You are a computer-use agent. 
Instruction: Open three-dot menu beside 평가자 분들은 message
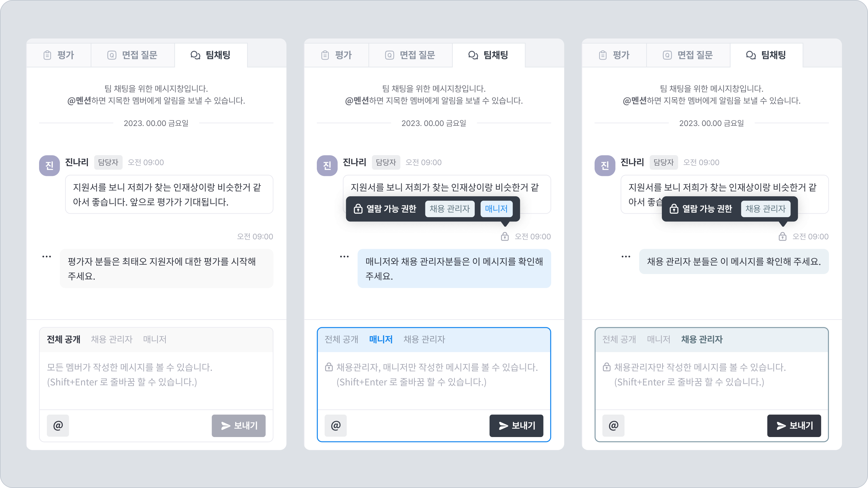pos(46,257)
